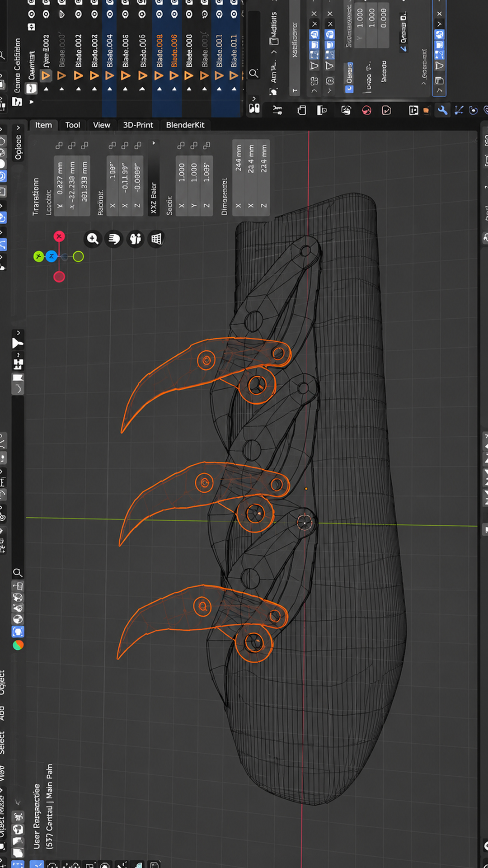The image size is (488, 868).
Task: Switch to the 3D-Print sidebar tab
Action: pos(138,125)
